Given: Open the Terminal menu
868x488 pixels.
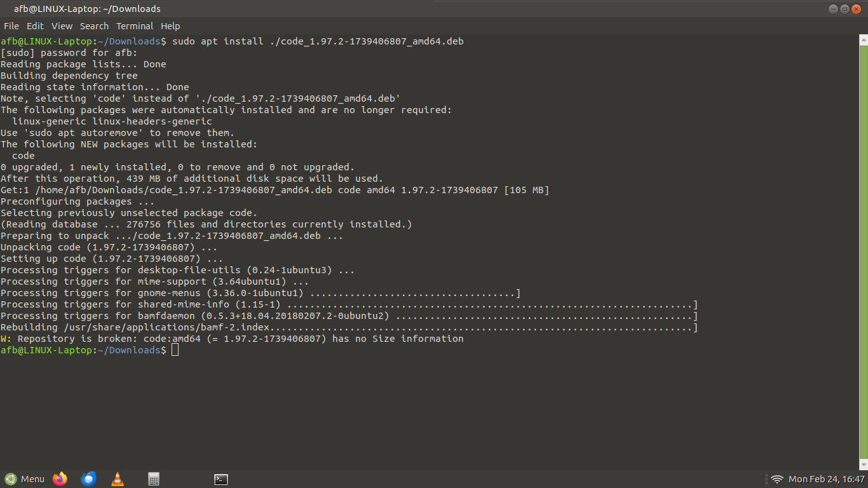Looking at the screenshot, I should [134, 26].
